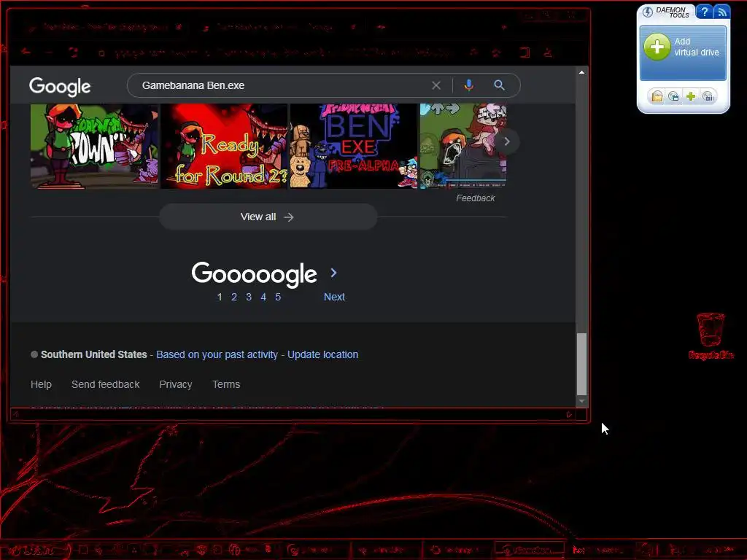Open the rightmost gameplay thumbnail

(x=463, y=146)
